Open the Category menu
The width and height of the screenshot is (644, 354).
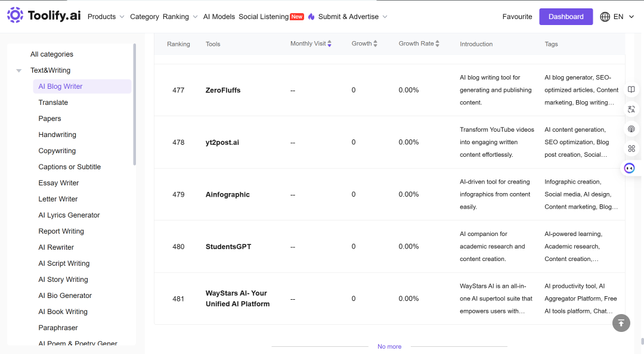[144, 17]
